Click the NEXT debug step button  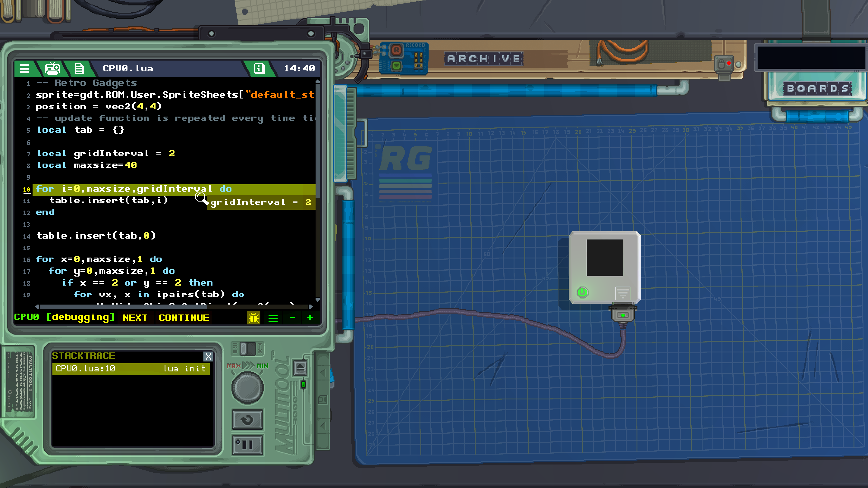(135, 318)
